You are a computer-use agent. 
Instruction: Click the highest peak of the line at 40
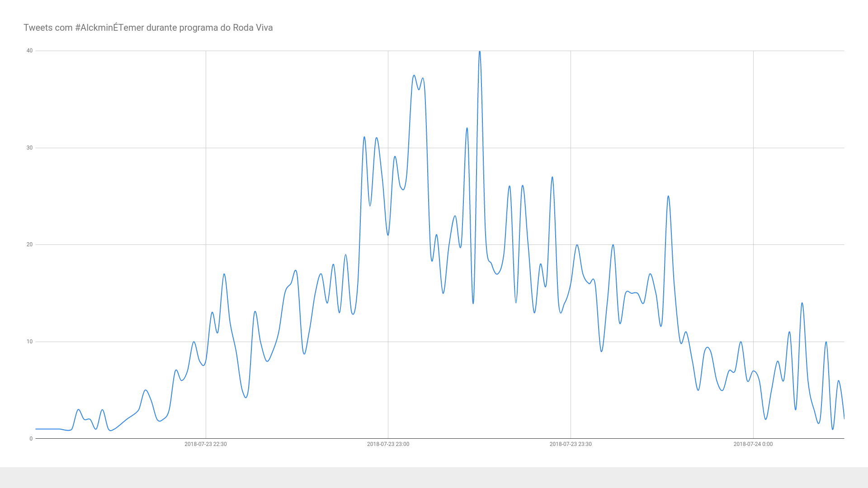[x=480, y=52]
